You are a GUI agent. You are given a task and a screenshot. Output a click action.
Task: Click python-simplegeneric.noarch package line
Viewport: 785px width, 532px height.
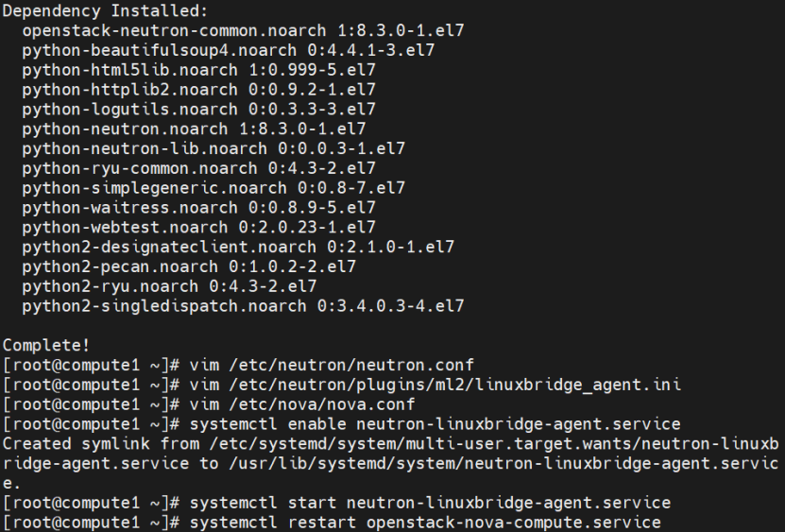point(213,188)
